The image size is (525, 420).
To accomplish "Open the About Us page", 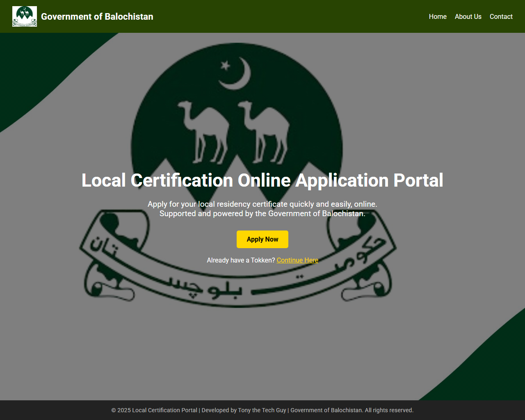I will click(x=468, y=16).
